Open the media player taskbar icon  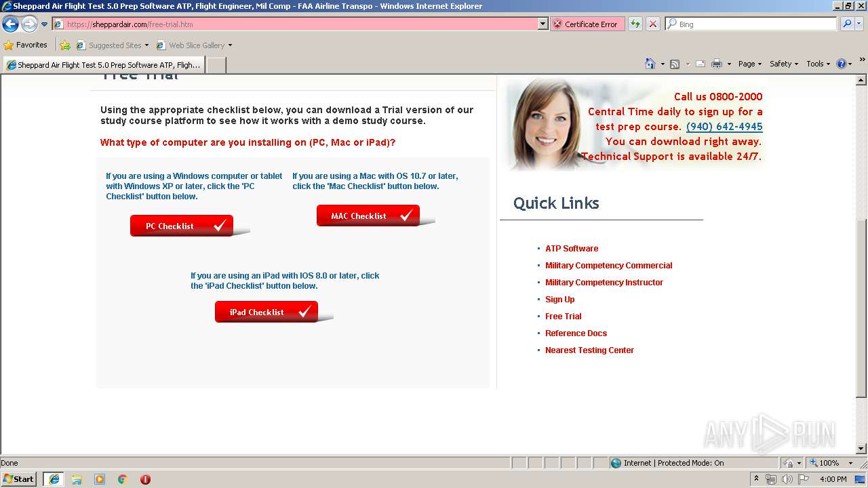pyautogui.click(x=100, y=479)
